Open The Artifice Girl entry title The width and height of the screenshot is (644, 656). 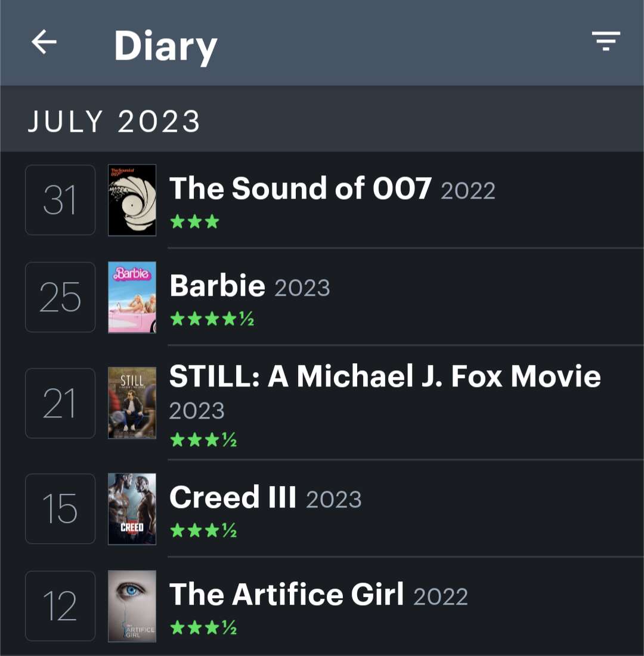pyautogui.click(x=286, y=595)
